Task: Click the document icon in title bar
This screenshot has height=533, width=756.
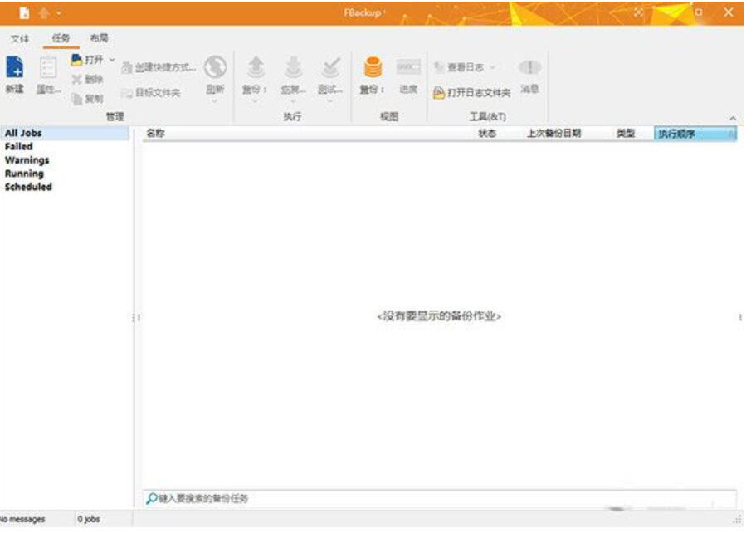Action: [x=24, y=13]
